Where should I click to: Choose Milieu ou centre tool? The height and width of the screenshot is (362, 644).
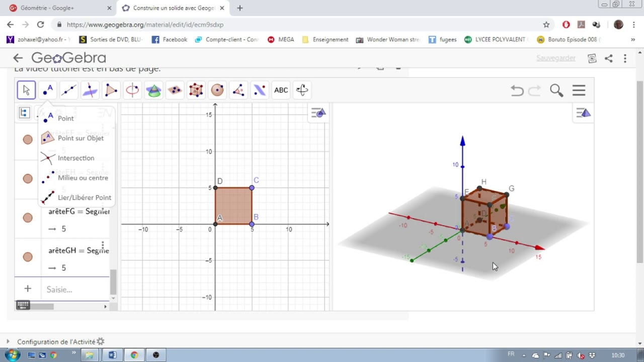pos(83,177)
